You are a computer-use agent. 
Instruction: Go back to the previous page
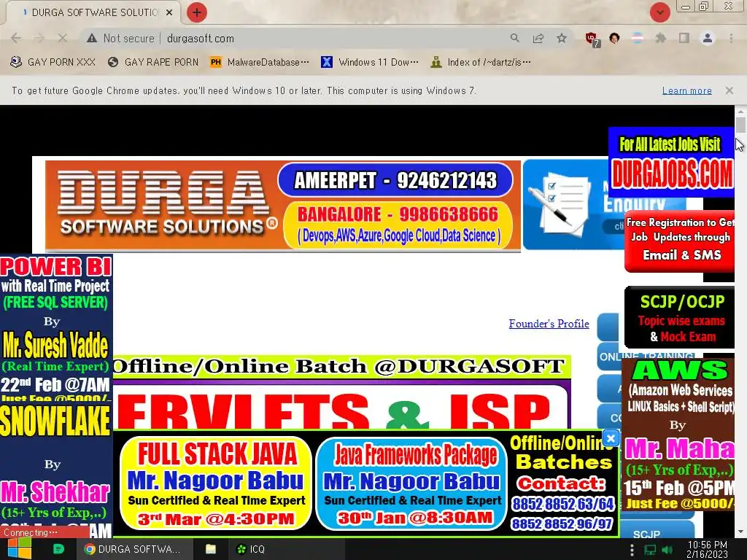point(16,38)
